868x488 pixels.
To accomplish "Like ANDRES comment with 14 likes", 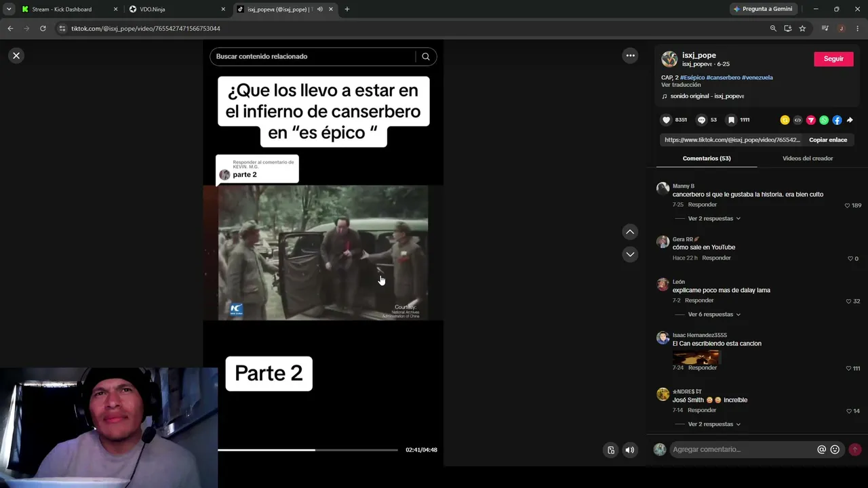I will (848, 411).
